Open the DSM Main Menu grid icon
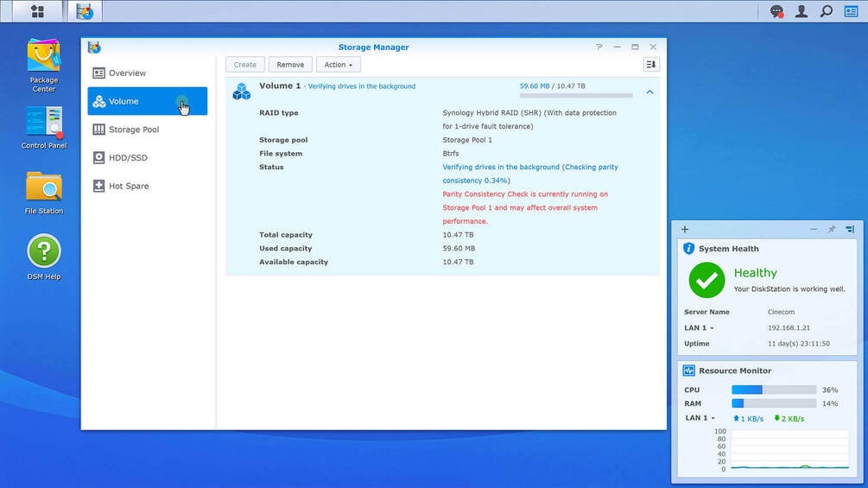 pyautogui.click(x=38, y=11)
